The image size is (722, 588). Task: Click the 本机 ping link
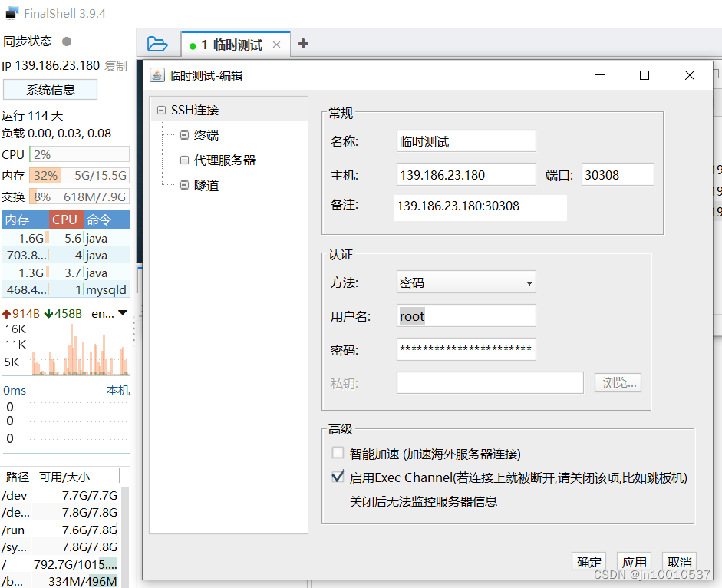[x=118, y=390]
